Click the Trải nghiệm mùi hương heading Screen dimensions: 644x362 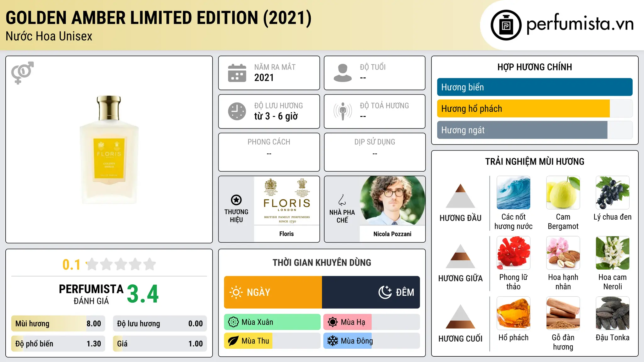[535, 162]
